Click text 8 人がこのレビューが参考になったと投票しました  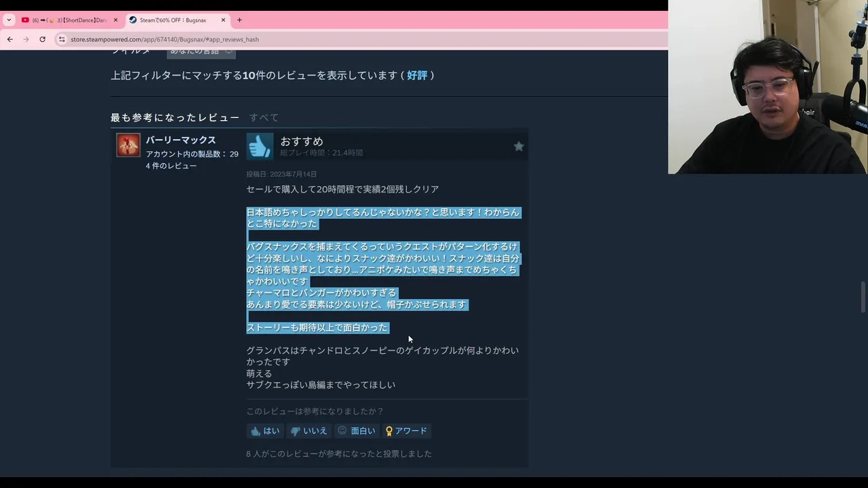tap(339, 454)
